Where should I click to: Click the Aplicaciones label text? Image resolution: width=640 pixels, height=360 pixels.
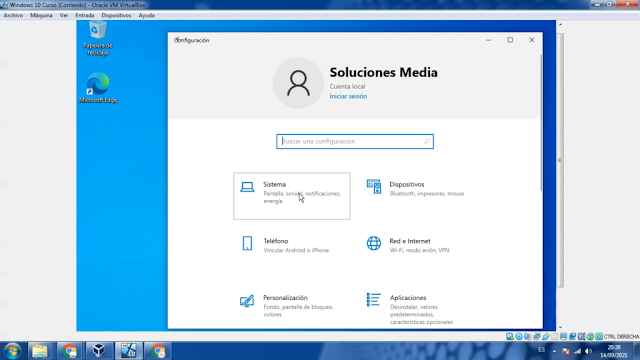408,298
